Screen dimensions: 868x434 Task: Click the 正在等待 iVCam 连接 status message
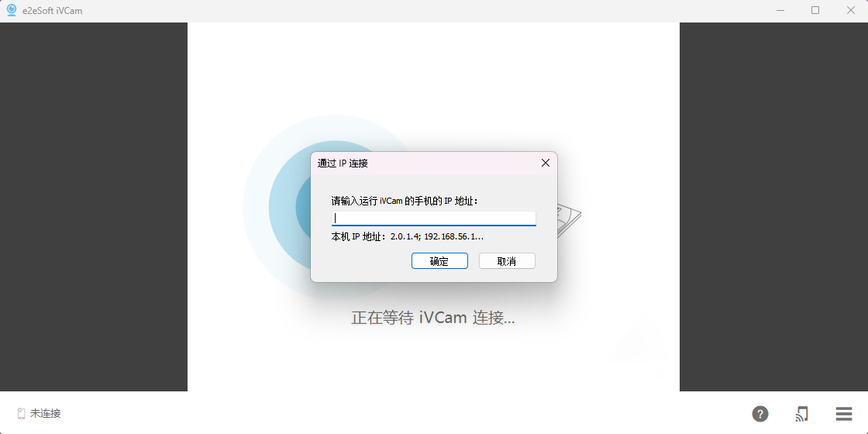[x=433, y=318]
